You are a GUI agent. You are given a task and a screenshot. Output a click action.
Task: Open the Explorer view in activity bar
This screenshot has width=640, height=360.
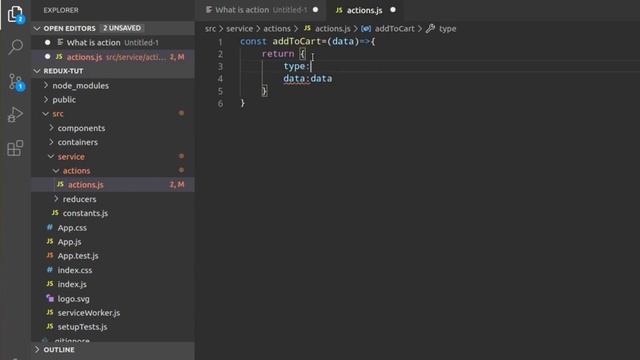point(16,14)
